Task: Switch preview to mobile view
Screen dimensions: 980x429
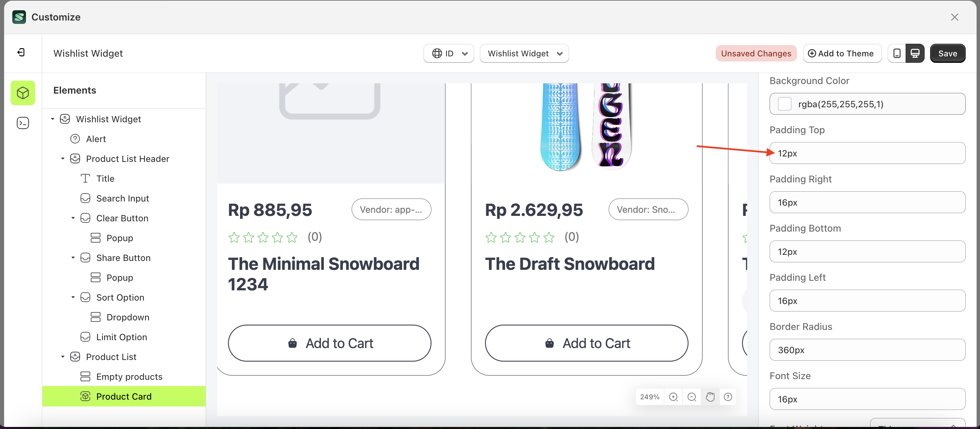Action: [x=897, y=53]
